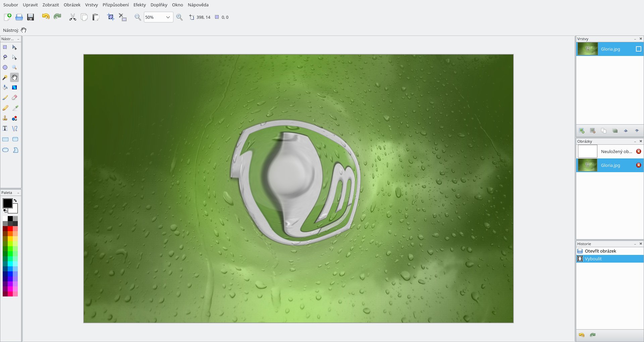Select the Ellipse shape tool
644x342 pixels.
point(5,150)
